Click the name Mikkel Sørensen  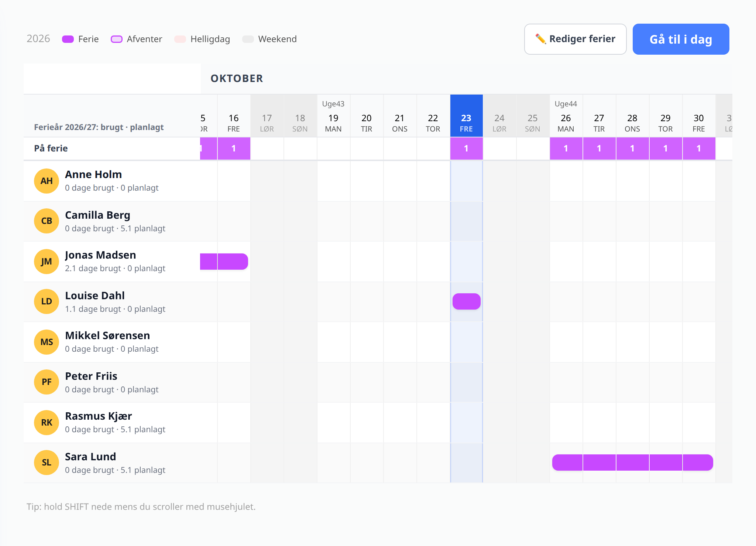107,335
